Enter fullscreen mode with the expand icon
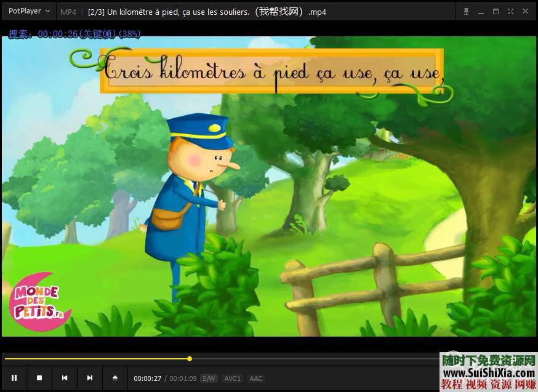Screen dimensions: 538x392 click(x=510, y=10)
